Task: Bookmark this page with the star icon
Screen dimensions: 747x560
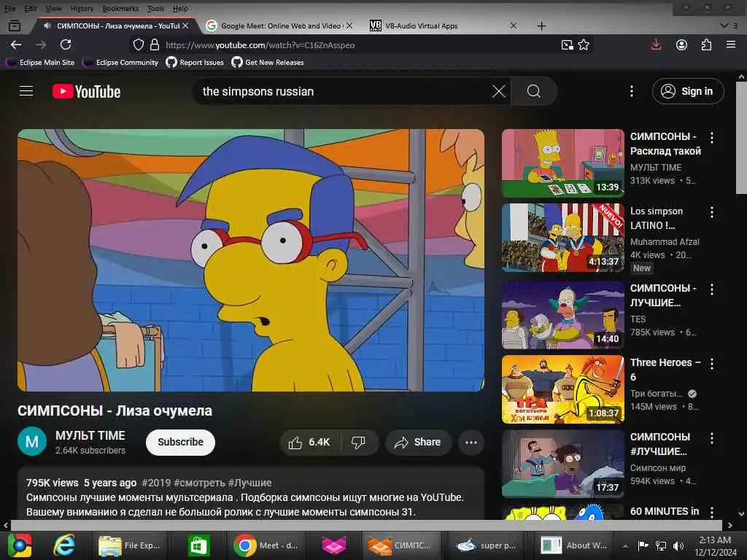Action: 584,44
